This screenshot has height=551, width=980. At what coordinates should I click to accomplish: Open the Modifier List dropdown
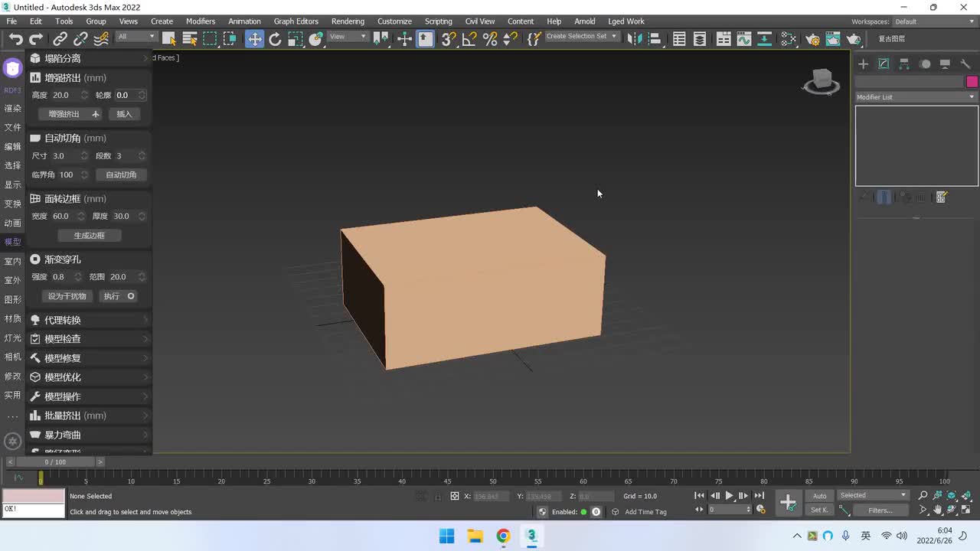(x=916, y=97)
